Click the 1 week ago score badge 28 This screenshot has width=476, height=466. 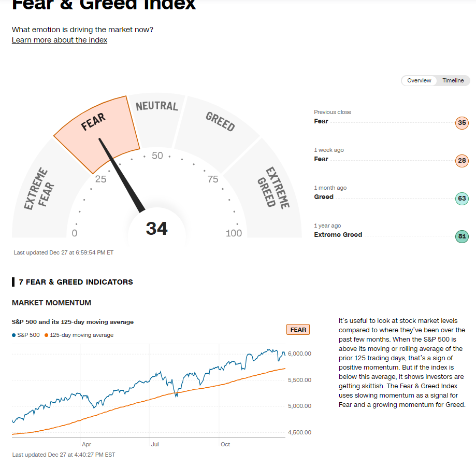(462, 161)
